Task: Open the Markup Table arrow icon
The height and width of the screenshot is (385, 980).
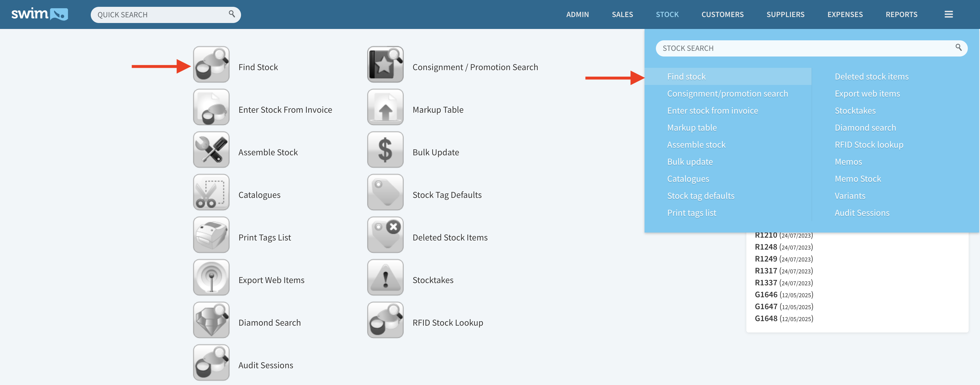Action: (x=385, y=107)
